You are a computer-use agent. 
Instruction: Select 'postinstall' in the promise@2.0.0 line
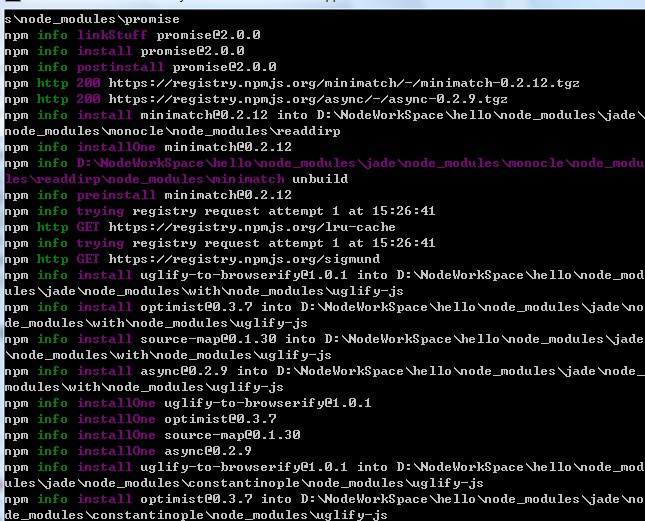coord(120,67)
